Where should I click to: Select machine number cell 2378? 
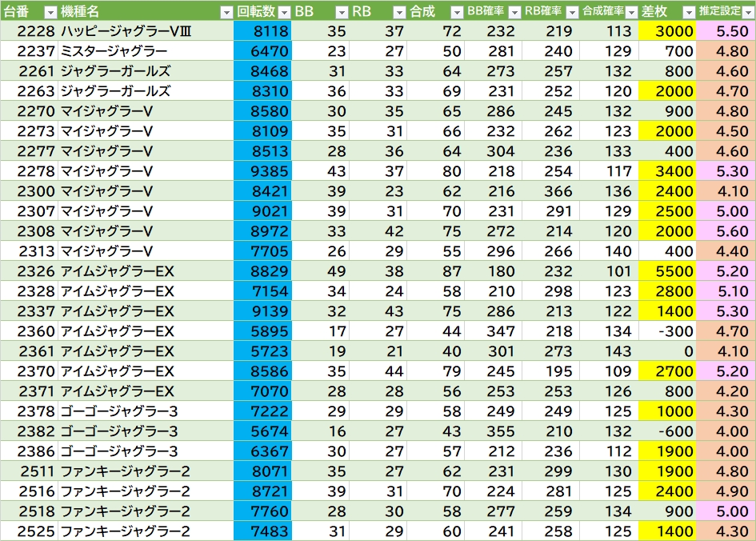pyautogui.click(x=29, y=411)
